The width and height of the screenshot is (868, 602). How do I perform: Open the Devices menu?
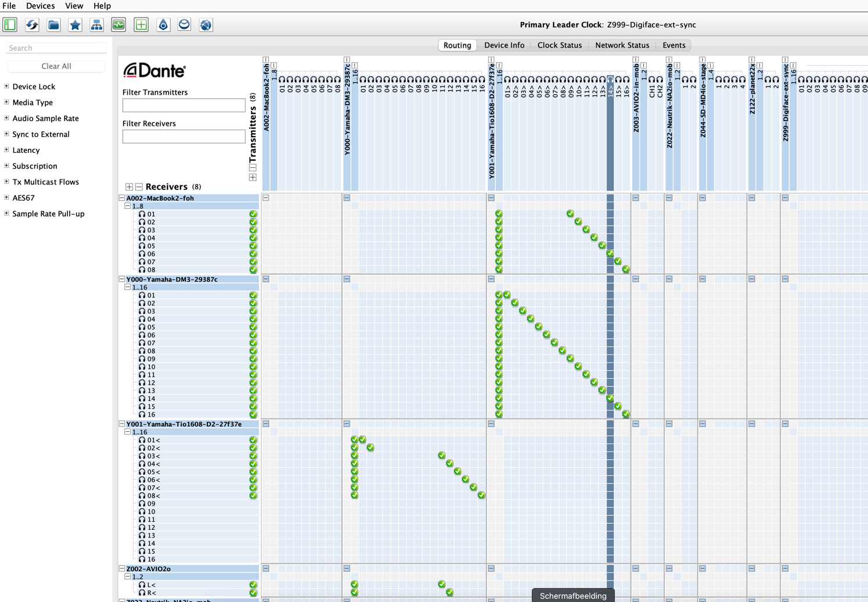(41, 6)
